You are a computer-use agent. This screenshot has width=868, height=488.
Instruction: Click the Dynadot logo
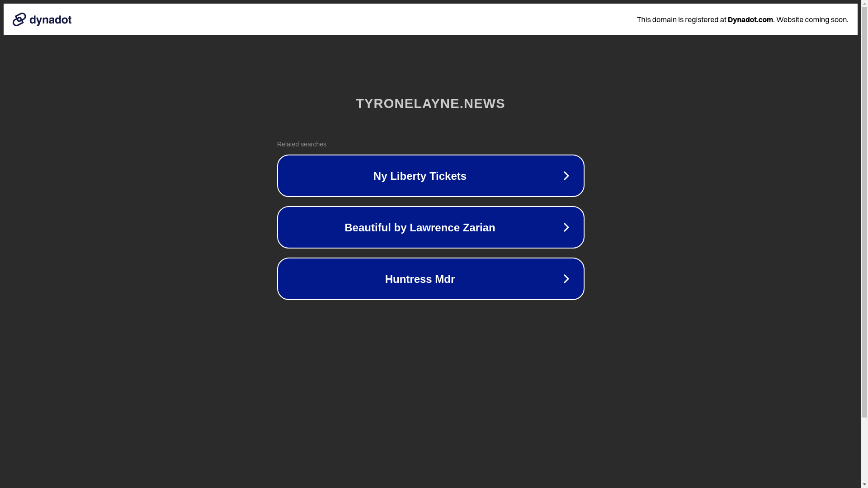42,19
